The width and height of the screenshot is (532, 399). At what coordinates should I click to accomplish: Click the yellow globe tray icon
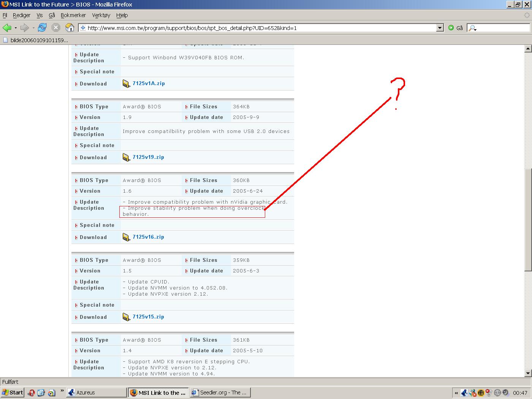[481, 393]
